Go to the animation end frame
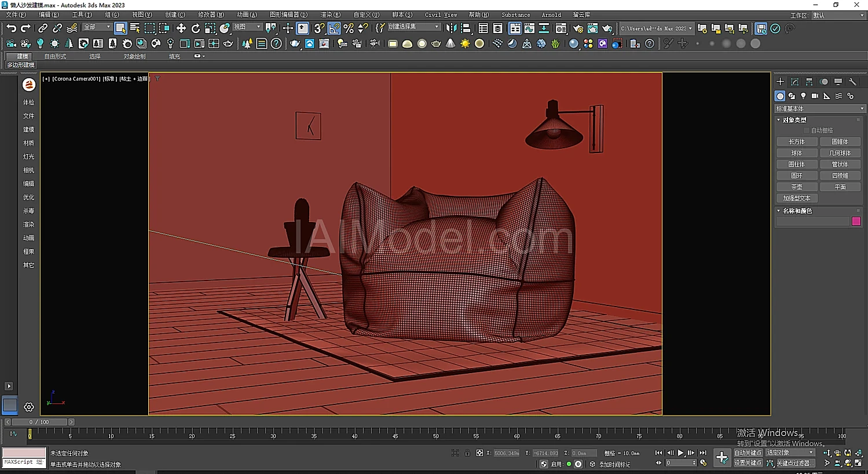 tap(703, 453)
